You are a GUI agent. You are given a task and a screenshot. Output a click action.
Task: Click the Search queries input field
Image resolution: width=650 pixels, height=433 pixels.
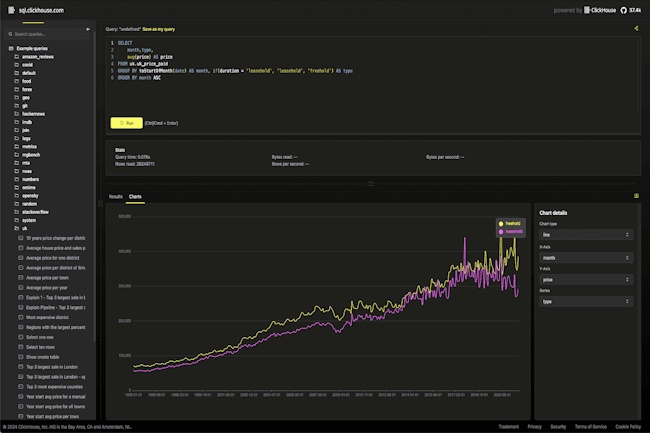coord(50,35)
